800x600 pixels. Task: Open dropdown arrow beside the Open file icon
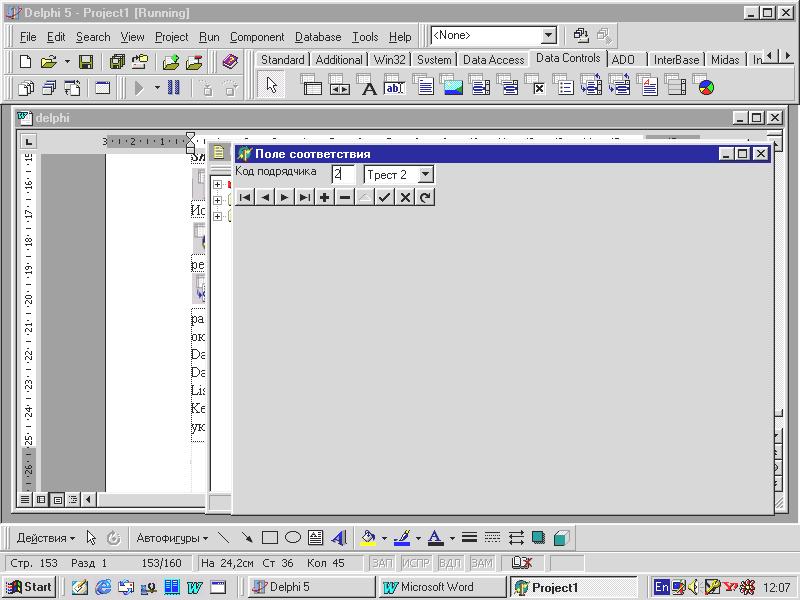(x=67, y=62)
